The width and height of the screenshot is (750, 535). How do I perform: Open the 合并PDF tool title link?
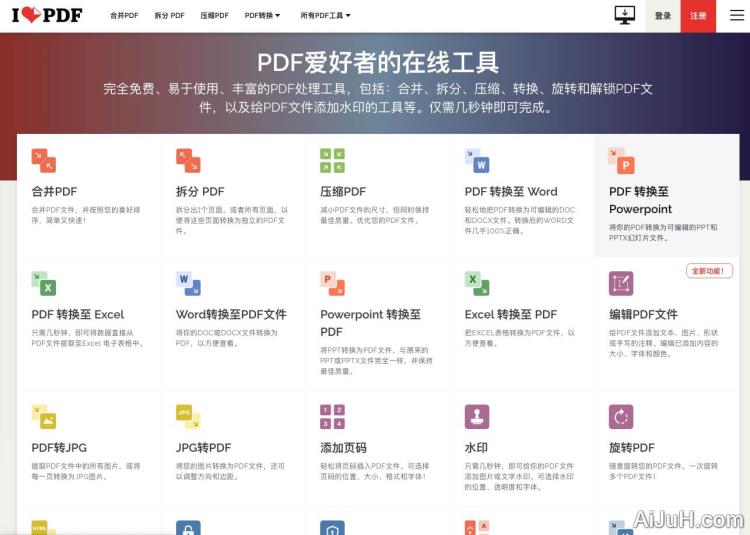pos(54,192)
